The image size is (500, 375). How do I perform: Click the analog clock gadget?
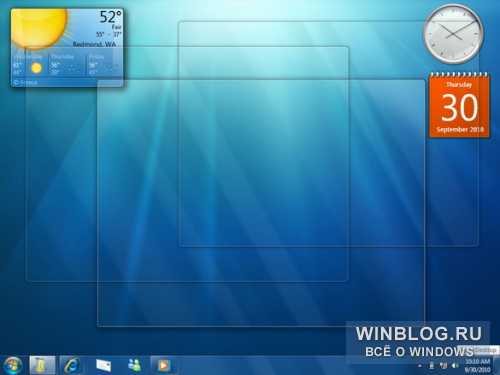(453, 34)
